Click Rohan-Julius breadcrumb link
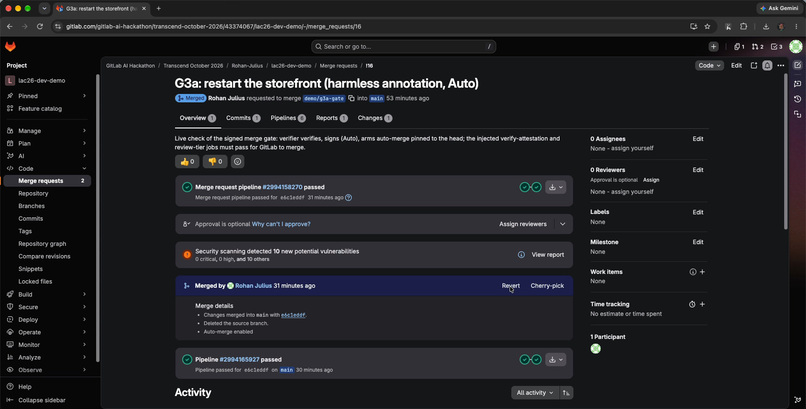Screen dimensions: 806x409 [247, 66]
